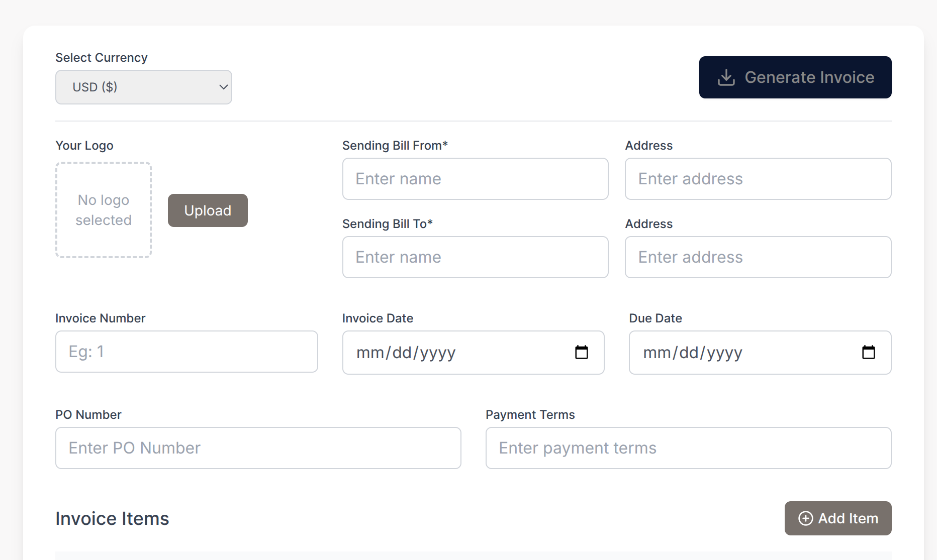Open the calendar picker for Due Date
937x560 pixels.
point(869,352)
